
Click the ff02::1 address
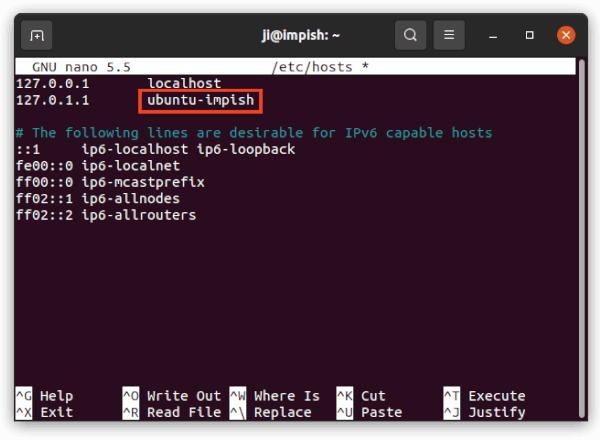click(x=44, y=199)
